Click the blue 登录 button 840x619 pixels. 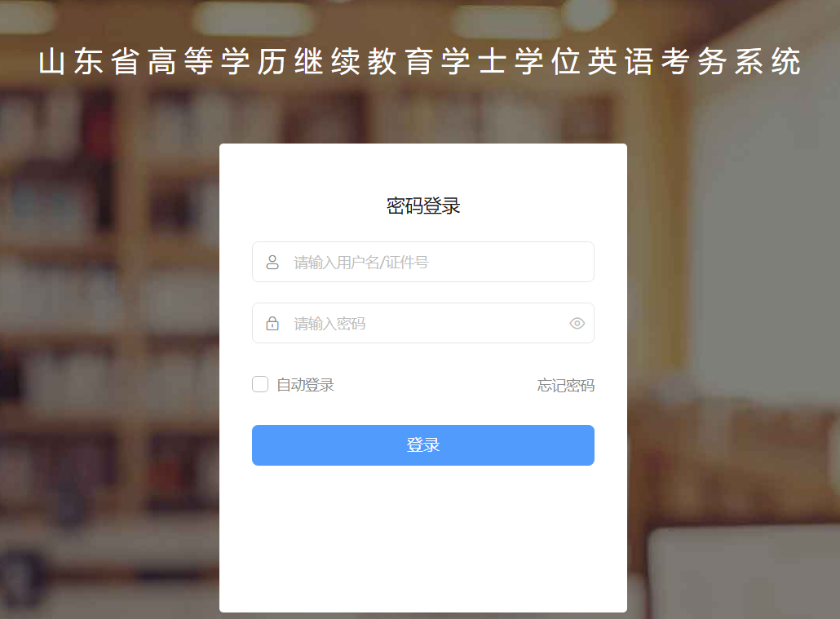pyautogui.click(x=423, y=445)
